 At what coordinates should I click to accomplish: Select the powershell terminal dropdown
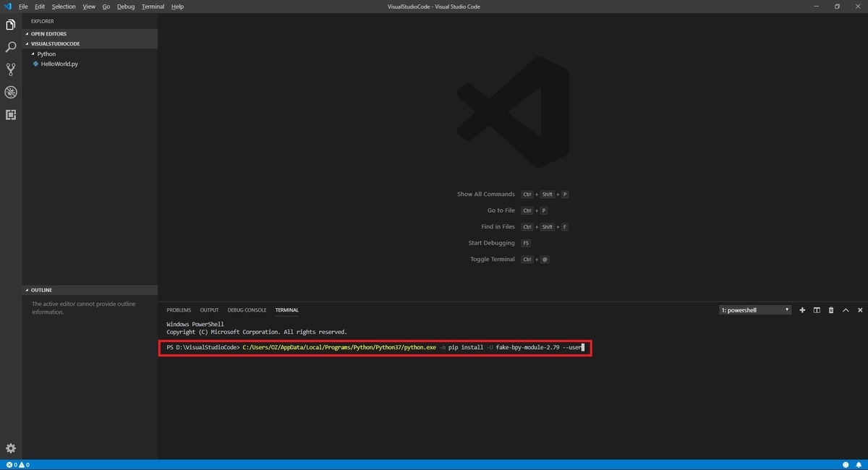click(755, 310)
